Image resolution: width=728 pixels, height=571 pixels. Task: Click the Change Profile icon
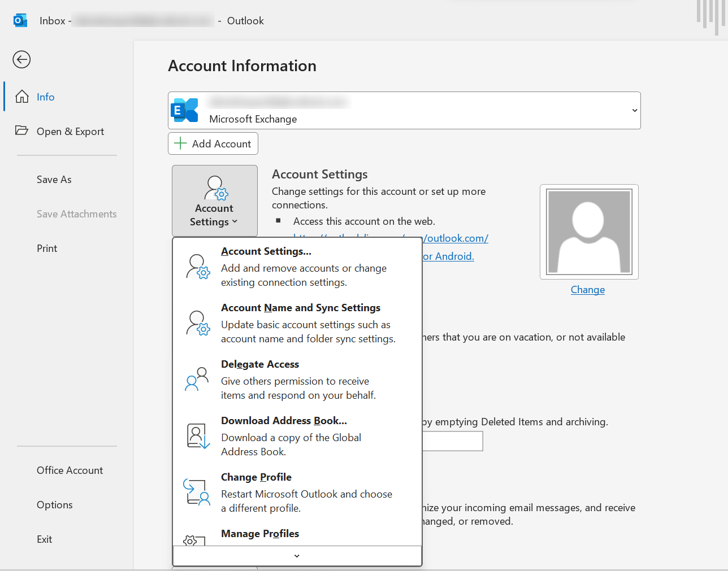pyautogui.click(x=197, y=492)
